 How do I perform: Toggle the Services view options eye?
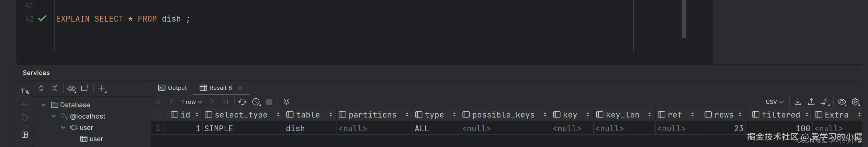(71, 88)
